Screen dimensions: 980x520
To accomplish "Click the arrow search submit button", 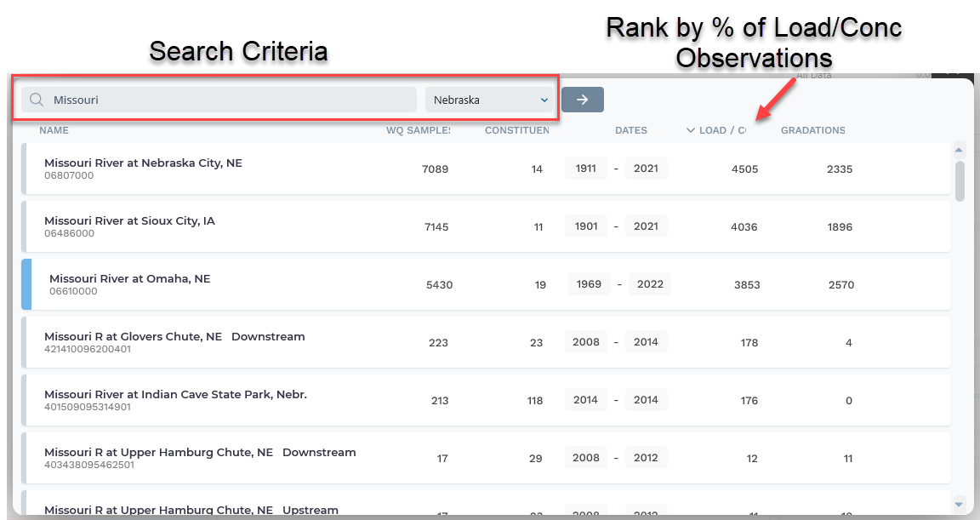I will tap(582, 100).
